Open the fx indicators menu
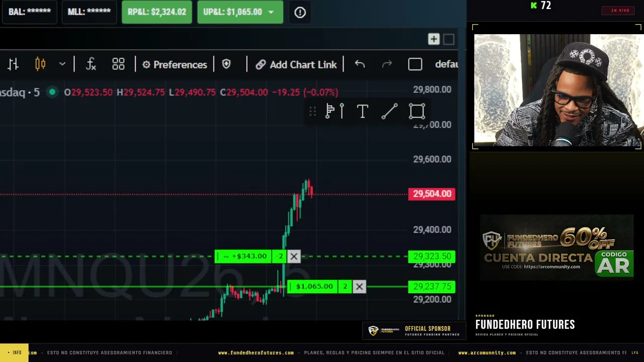 (91, 64)
